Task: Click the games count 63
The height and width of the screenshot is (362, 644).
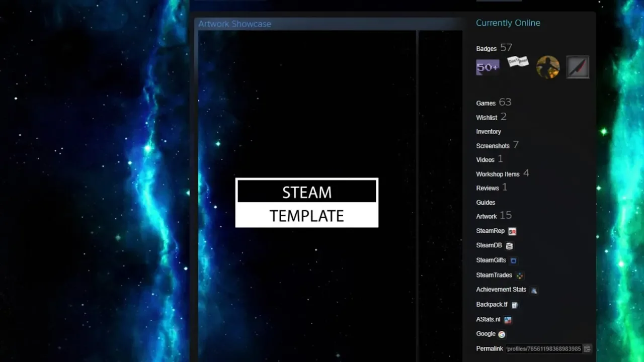Action: 505,102
